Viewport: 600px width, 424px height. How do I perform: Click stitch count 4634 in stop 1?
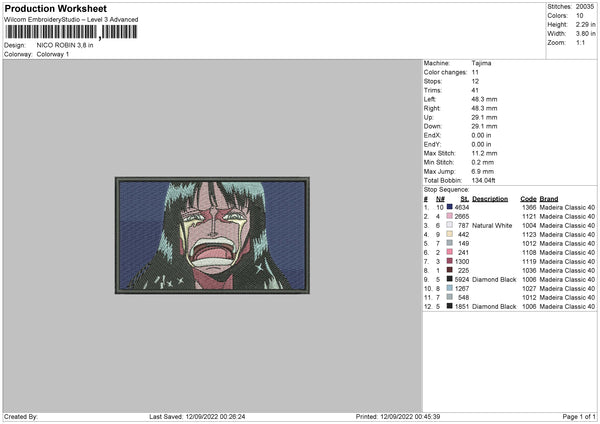click(x=461, y=207)
